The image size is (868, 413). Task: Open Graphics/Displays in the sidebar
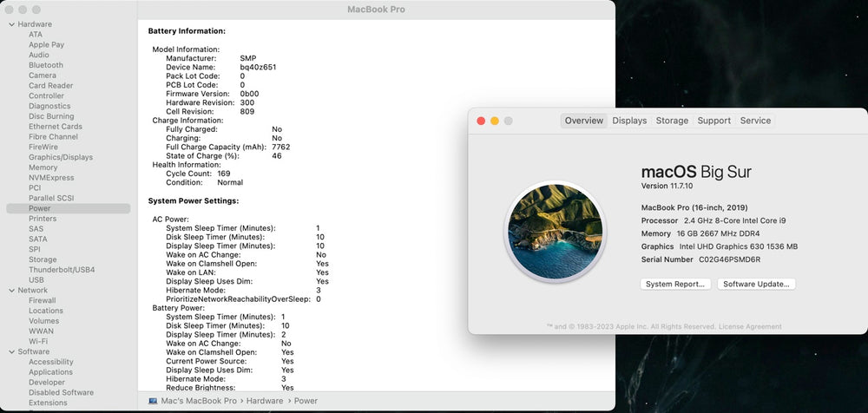[x=61, y=157]
